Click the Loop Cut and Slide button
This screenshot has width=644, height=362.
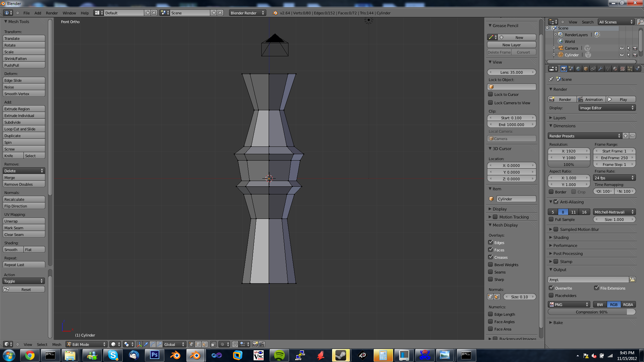pyautogui.click(x=24, y=129)
